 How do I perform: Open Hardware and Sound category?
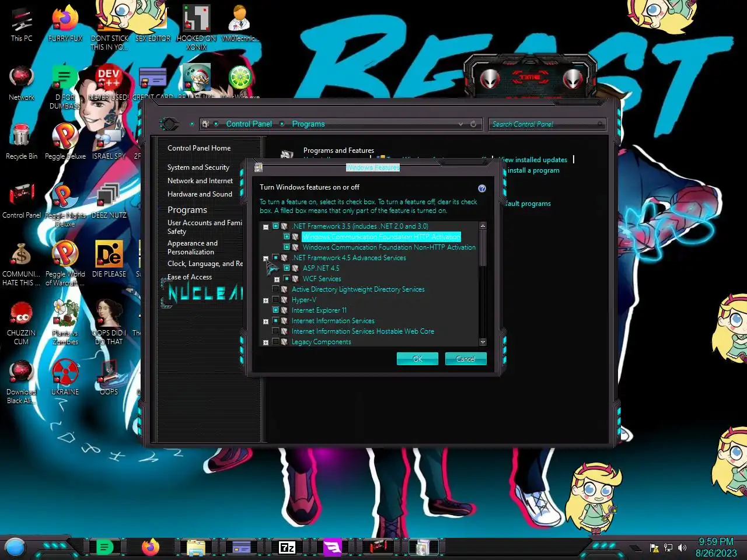click(200, 194)
